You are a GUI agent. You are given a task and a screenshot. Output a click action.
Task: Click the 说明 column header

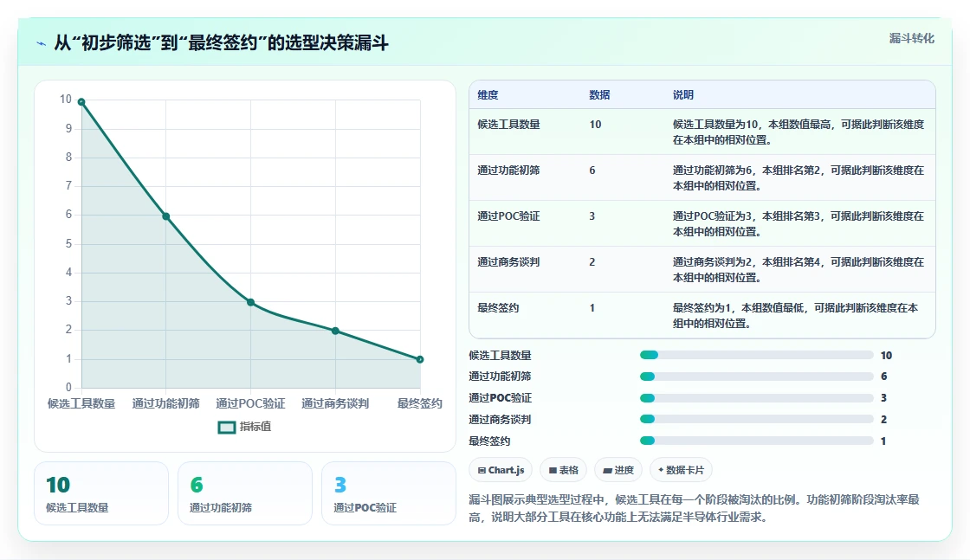[683, 94]
